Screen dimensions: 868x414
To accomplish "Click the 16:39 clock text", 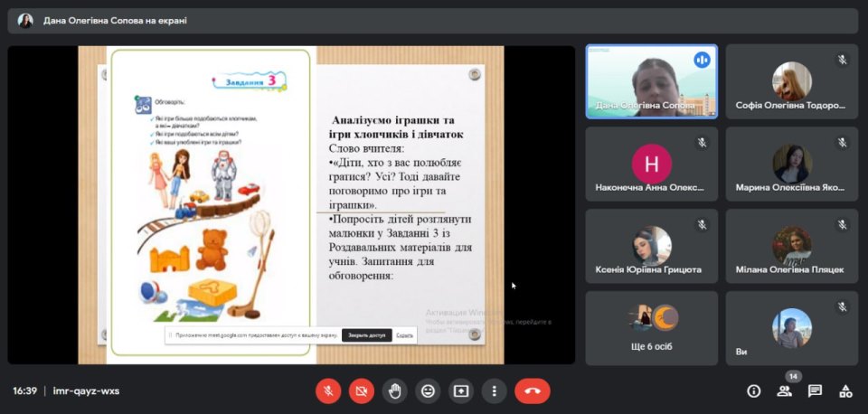I will [25, 391].
